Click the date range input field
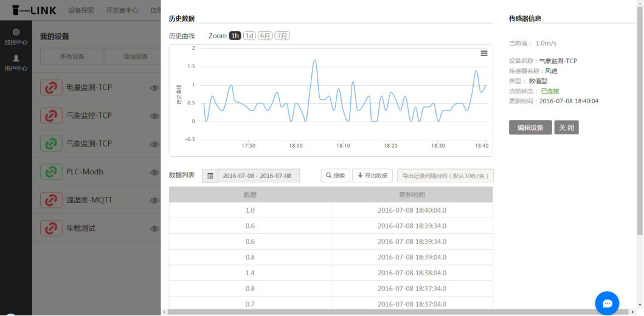Viewport: 644px width, 316px height. pos(258,176)
